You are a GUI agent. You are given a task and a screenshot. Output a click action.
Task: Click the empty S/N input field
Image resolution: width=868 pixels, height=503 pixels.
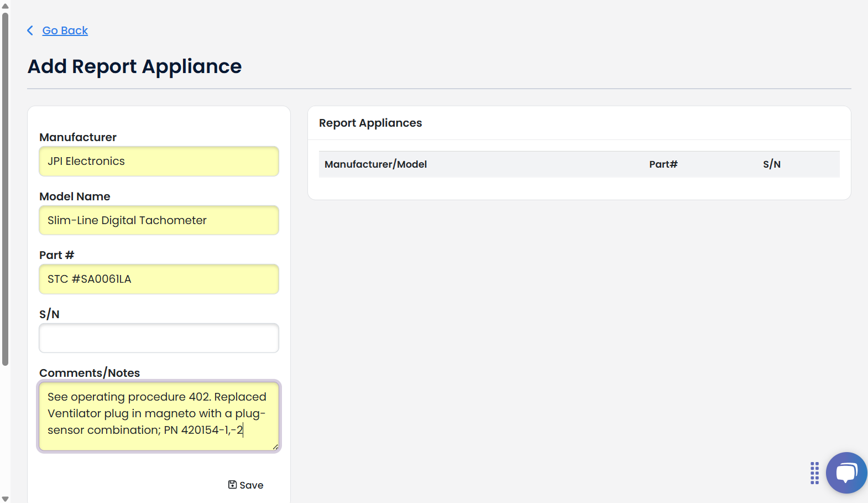point(159,338)
